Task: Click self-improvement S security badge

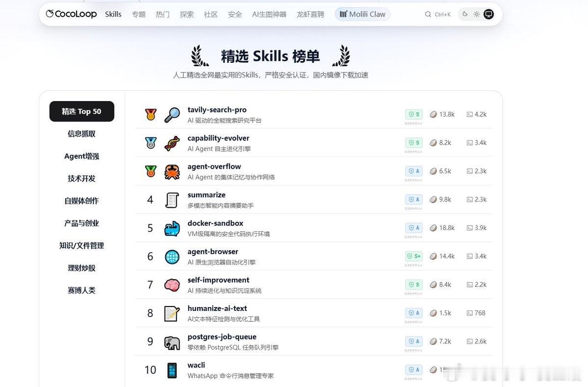Action: [x=413, y=284]
